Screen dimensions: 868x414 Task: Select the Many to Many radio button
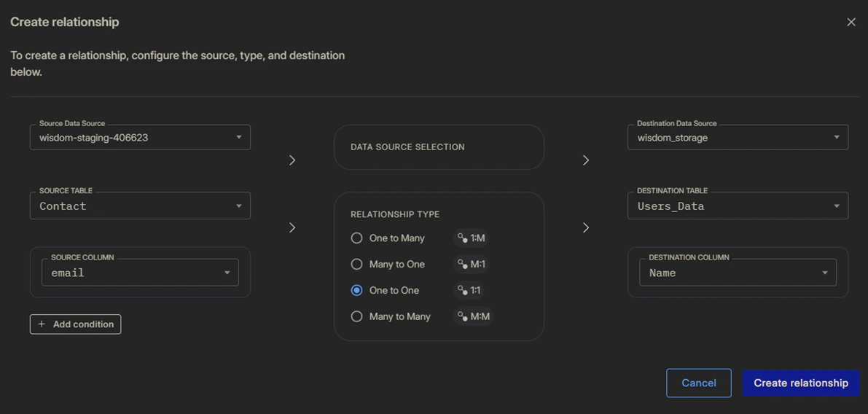pyautogui.click(x=357, y=316)
